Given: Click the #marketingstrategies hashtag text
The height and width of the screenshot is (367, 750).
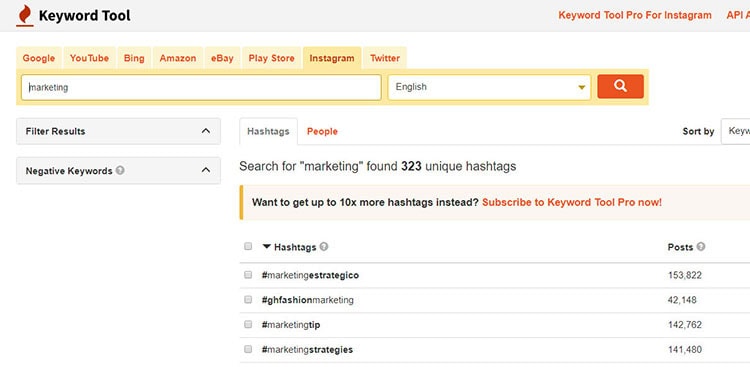Looking at the screenshot, I should tap(307, 350).
